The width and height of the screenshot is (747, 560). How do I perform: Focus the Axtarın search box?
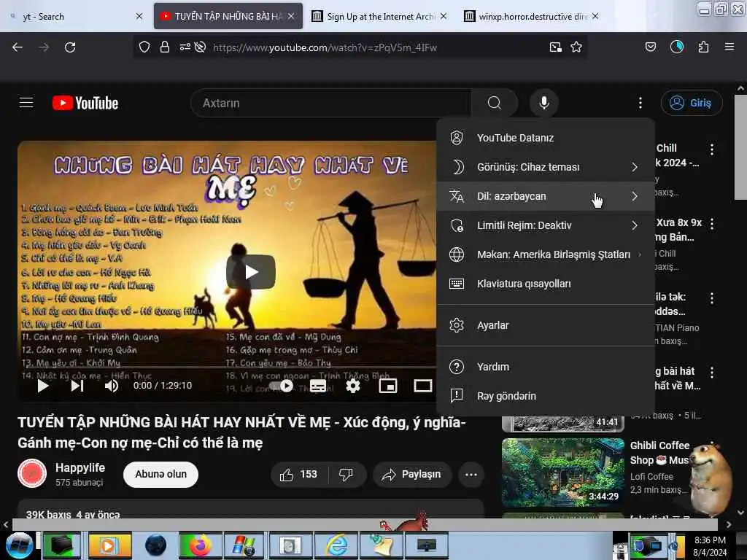click(x=331, y=103)
